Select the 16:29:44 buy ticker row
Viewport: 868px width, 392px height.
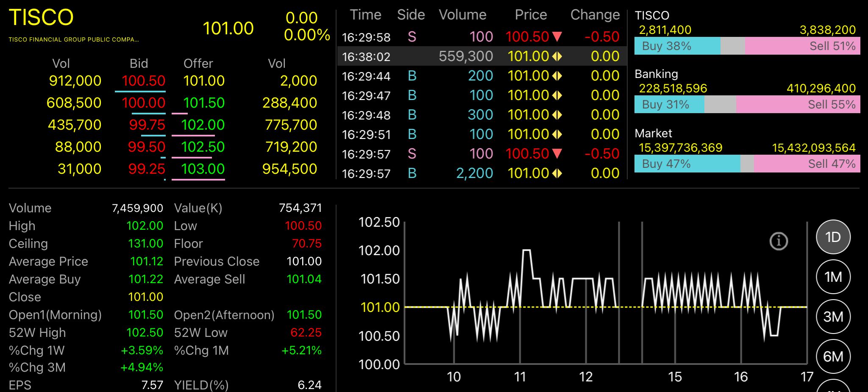[482, 75]
